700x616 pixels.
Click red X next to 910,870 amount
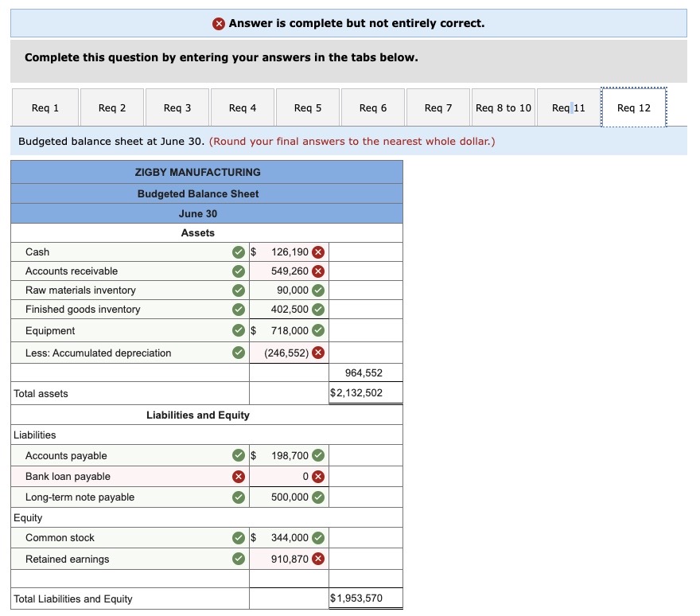tap(318, 559)
